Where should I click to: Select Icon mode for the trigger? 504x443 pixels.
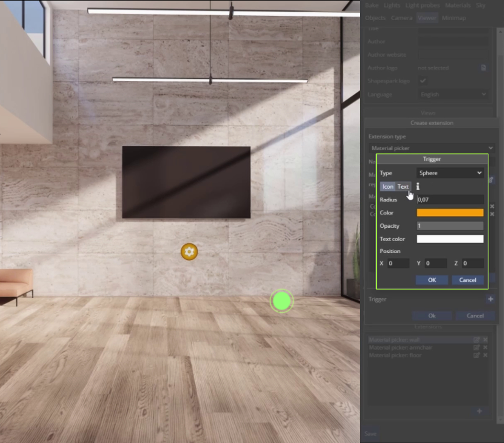click(x=388, y=186)
